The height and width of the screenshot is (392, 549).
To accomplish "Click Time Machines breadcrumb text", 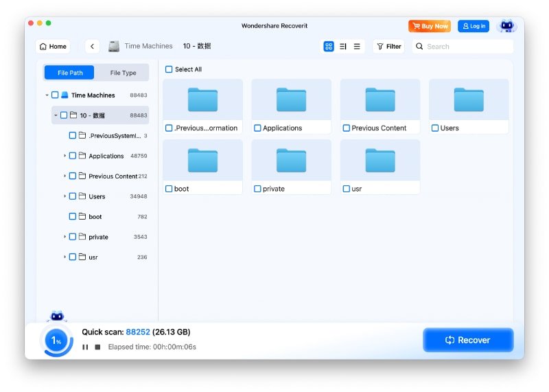I will pos(148,46).
